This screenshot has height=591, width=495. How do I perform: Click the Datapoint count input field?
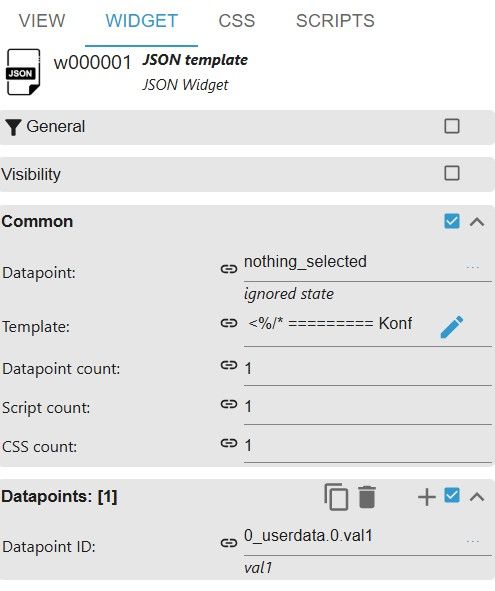coord(368,368)
